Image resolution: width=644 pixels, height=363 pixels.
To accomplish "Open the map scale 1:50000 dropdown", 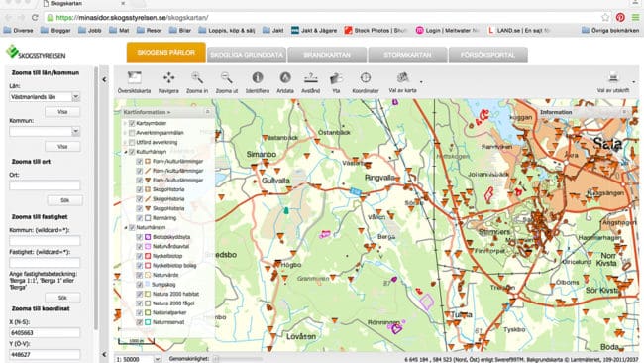I will [157, 359].
